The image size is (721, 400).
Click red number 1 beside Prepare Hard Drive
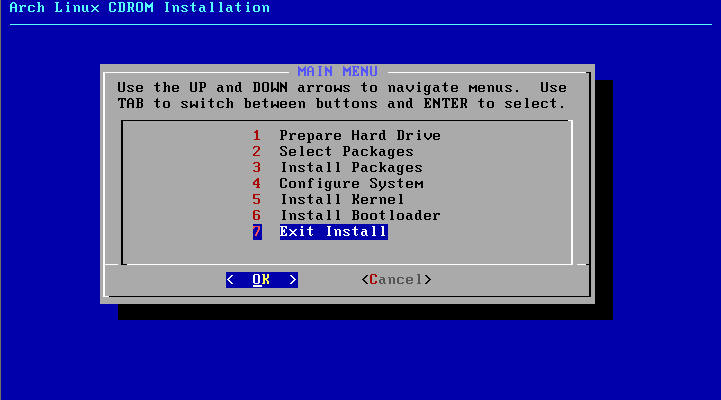[257, 136]
